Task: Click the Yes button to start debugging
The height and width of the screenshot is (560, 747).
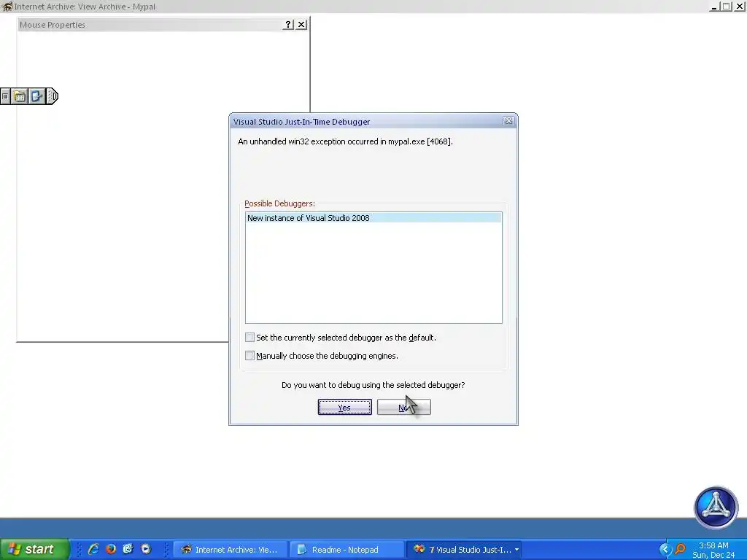Action: 344,407
